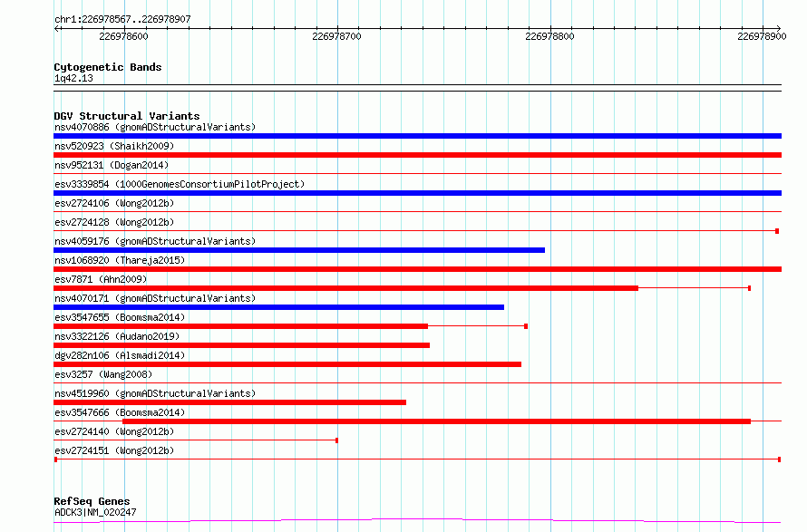Click the end marker of esv3547655
Image resolution: width=807 pixels, height=532 pixels.
coord(526,326)
